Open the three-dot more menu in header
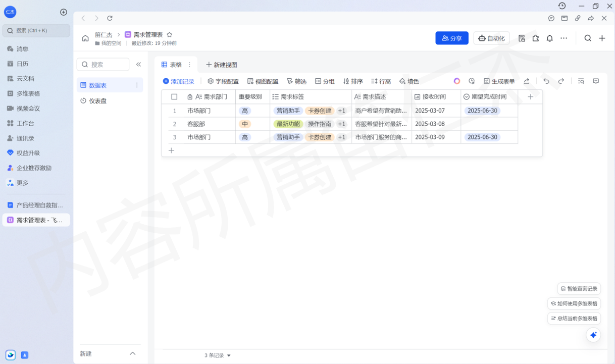615x364 pixels. click(564, 38)
